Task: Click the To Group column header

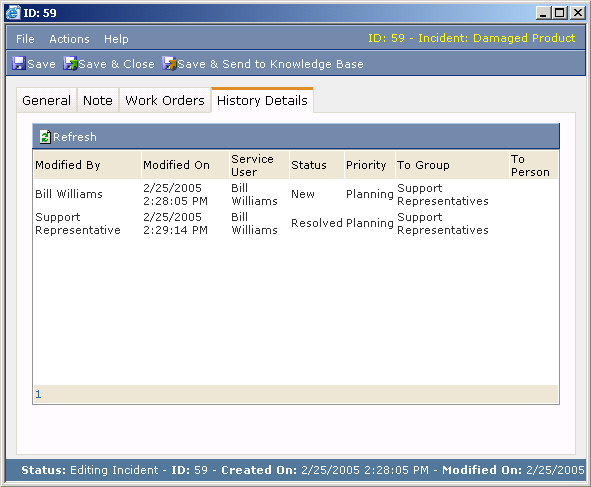Action: 423,165
